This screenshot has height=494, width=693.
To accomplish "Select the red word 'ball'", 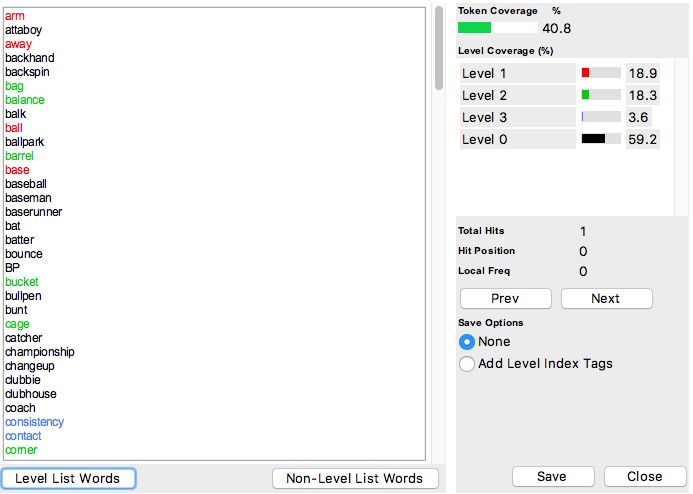I will tap(14, 128).
